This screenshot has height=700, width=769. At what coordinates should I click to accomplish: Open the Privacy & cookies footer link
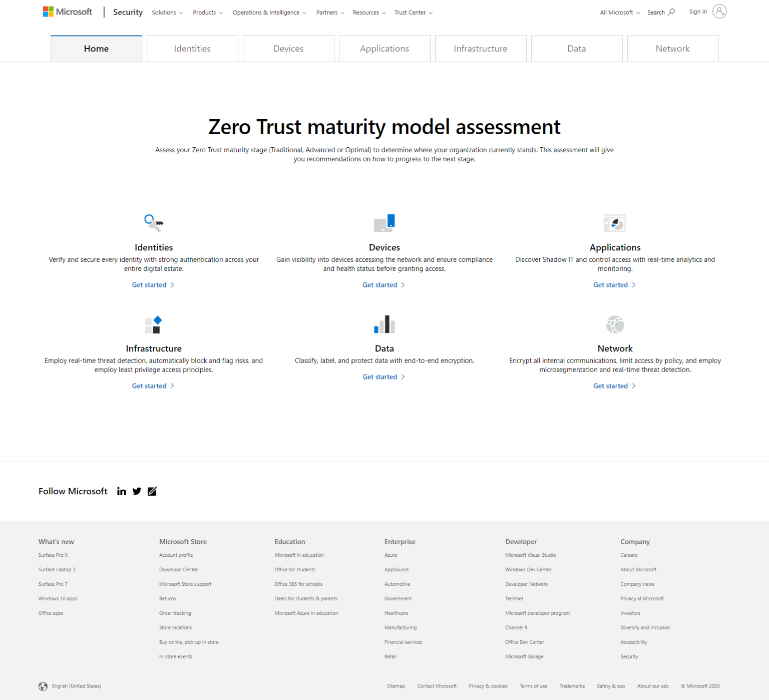click(488, 686)
